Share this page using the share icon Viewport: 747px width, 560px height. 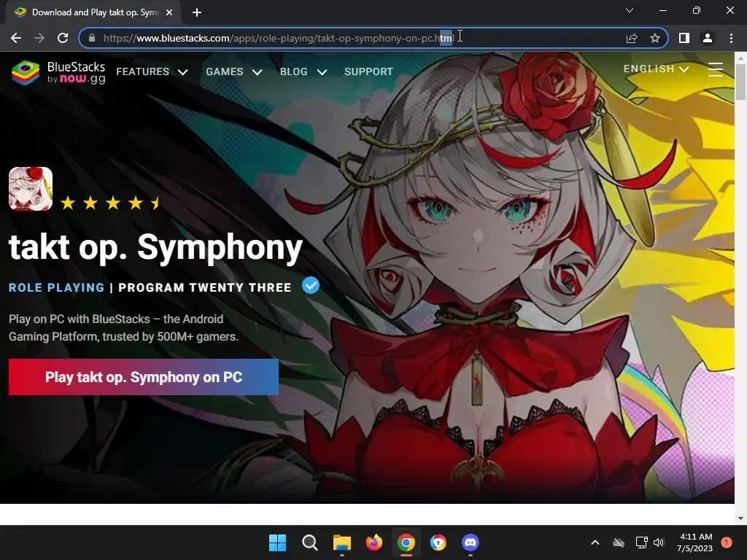(x=632, y=38)
